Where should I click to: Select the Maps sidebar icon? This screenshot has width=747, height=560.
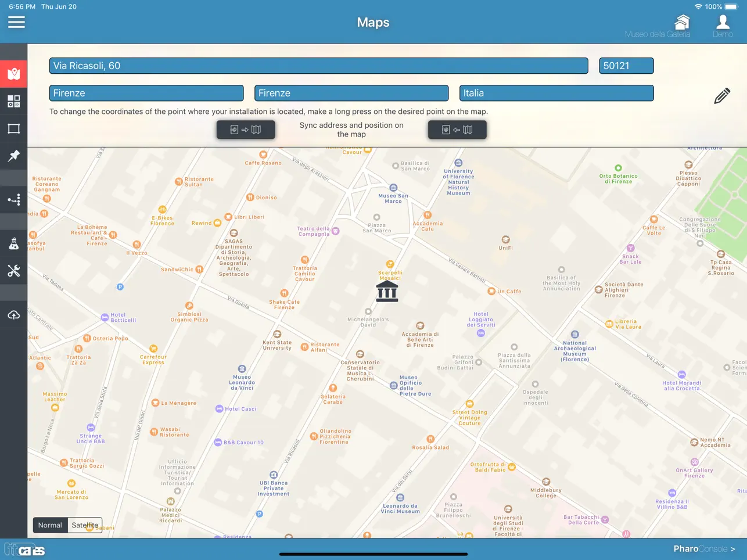pos(13,74)
